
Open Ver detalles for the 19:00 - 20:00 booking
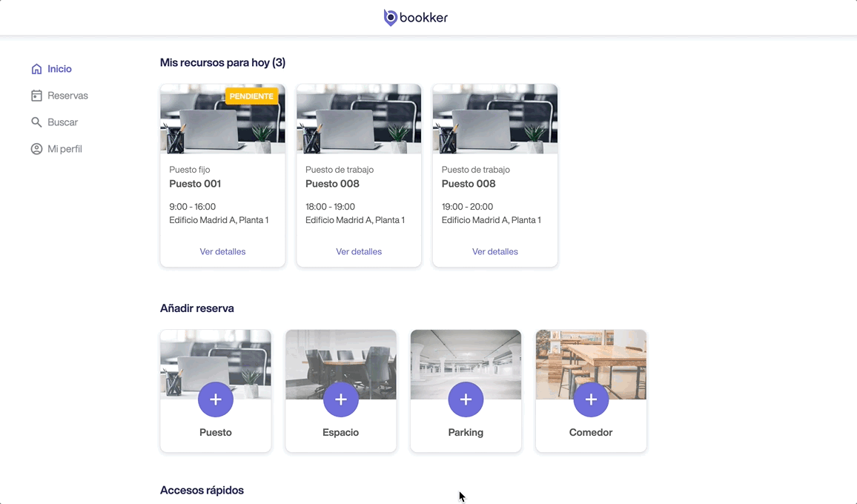pyautogui.click(x=495, y=252)
